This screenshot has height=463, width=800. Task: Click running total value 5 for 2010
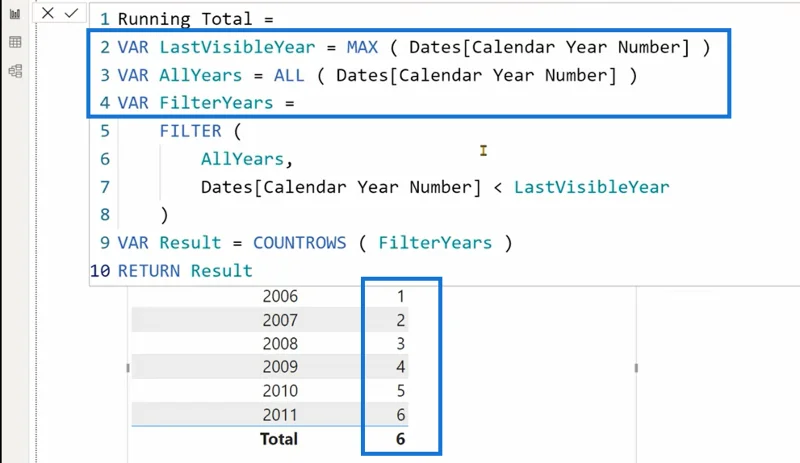401,391
